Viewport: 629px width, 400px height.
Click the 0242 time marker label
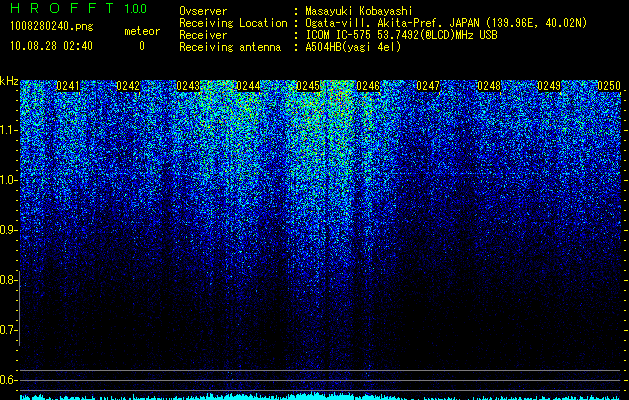128,86
